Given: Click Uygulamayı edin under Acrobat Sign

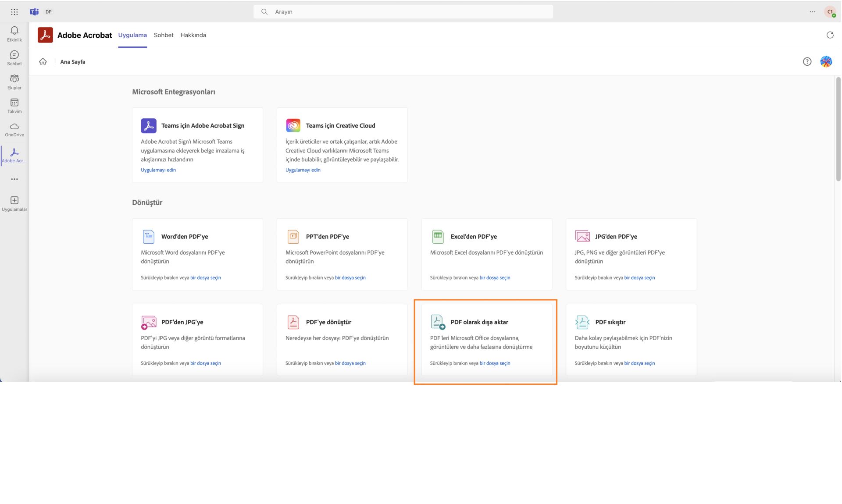Looking at the screenshot, I should 158,170.
